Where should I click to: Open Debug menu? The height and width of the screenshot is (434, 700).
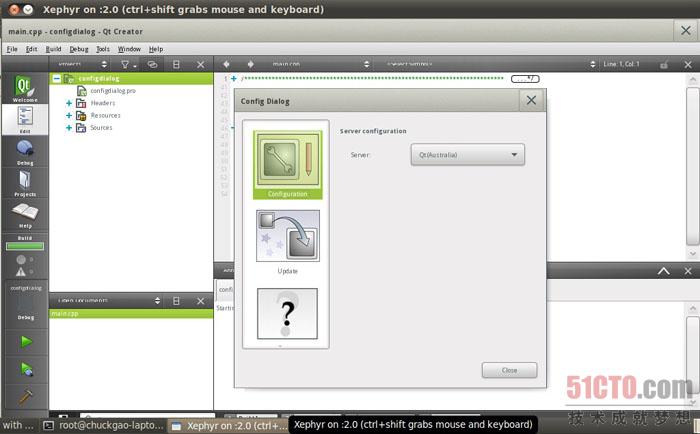pos(79,49)
